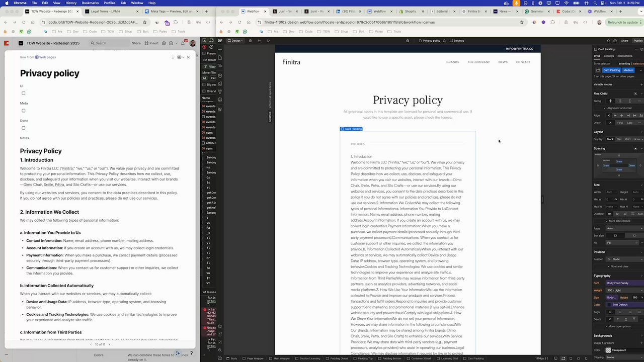Toggle the DevTools device toolbar icon
Viewport: 644px width, 362px height.
pos(211,40)
